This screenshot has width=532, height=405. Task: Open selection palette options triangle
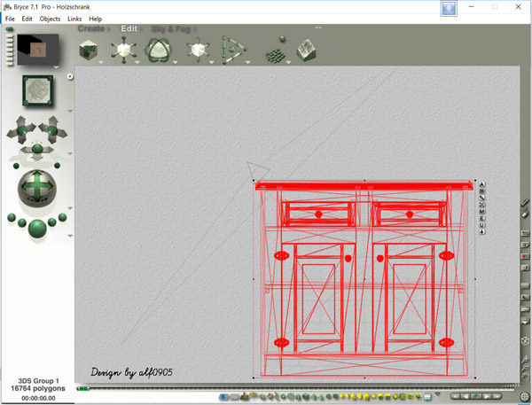(x=437, y=394)
